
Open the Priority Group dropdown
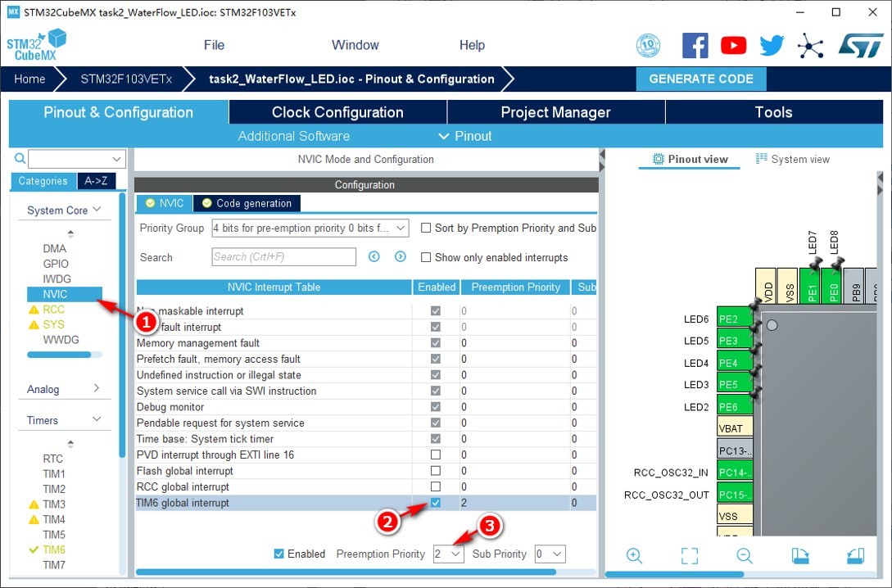click(x=310, y=228)
